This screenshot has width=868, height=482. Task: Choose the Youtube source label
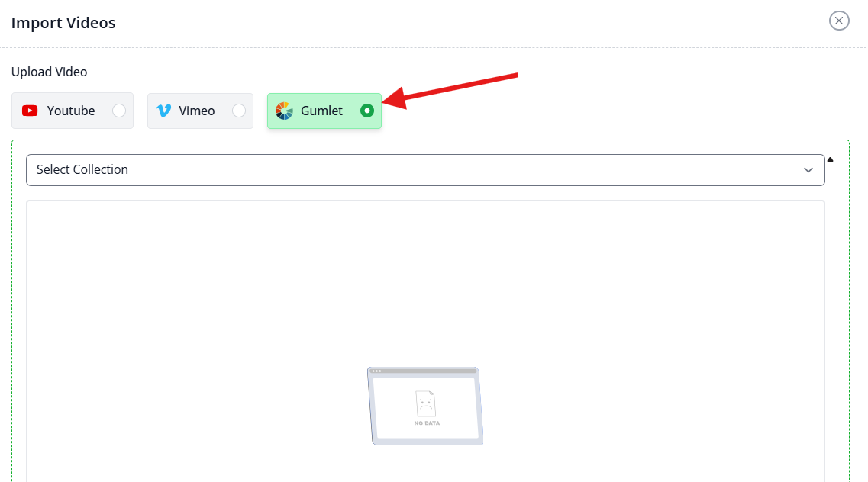pyautogui.click(x=71, y=111)
